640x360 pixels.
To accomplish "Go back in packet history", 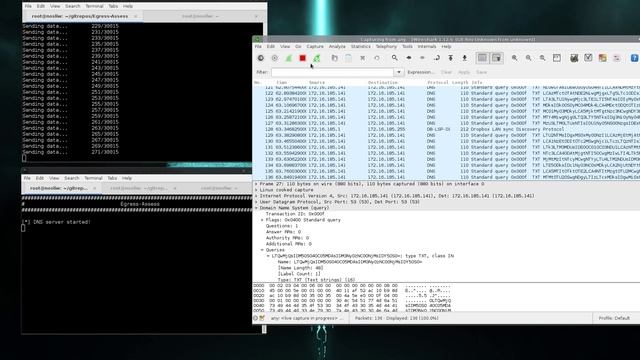I will (409, 58).
